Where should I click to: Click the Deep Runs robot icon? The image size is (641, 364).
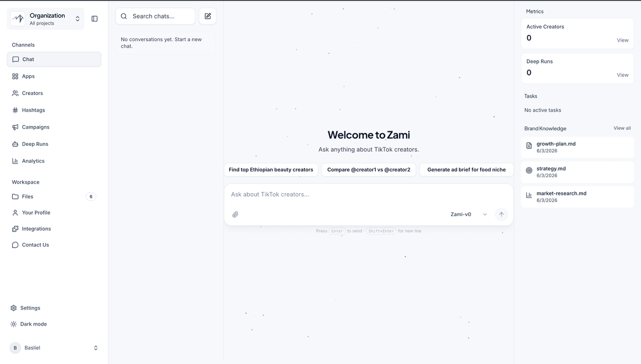(15, 144)
